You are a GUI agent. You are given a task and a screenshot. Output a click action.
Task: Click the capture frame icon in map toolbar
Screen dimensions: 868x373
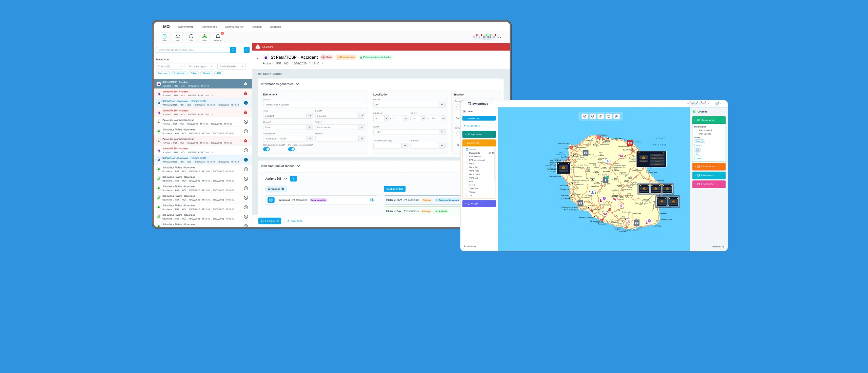617,116
